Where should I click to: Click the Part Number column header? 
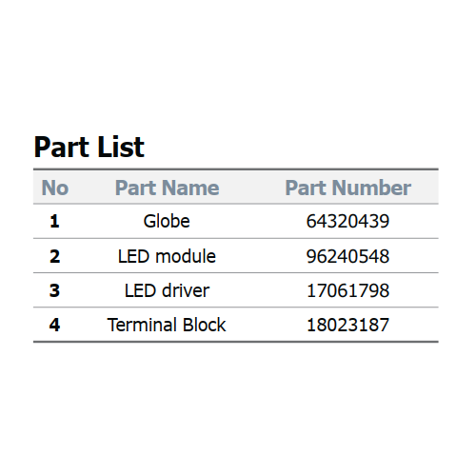348,188
